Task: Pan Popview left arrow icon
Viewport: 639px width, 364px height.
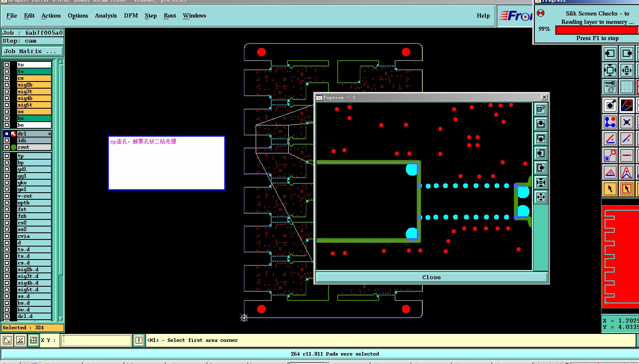Action: 541,153
